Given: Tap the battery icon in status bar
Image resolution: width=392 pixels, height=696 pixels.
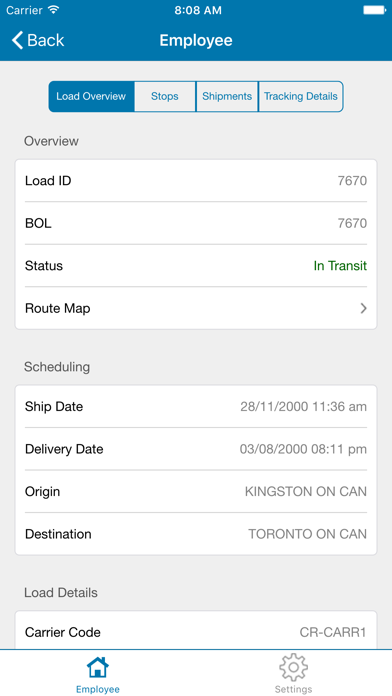Looking at the screenshot, I should click(x=374, y=10).
